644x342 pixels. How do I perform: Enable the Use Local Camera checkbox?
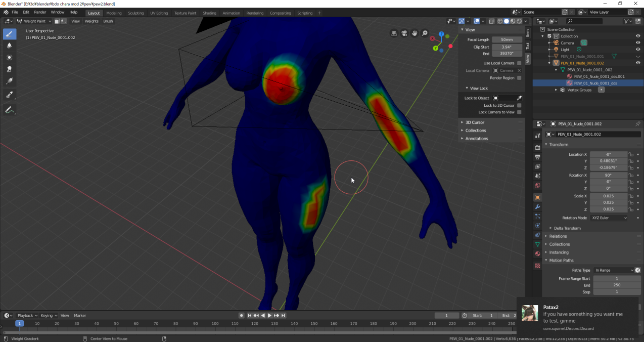[x=519, y=63]
